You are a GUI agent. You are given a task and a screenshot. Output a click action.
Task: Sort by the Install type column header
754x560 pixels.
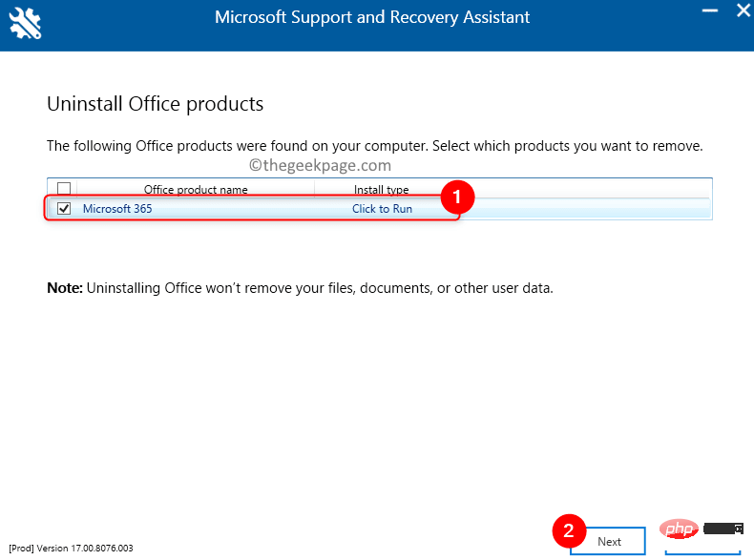click(x=382, y=190)
